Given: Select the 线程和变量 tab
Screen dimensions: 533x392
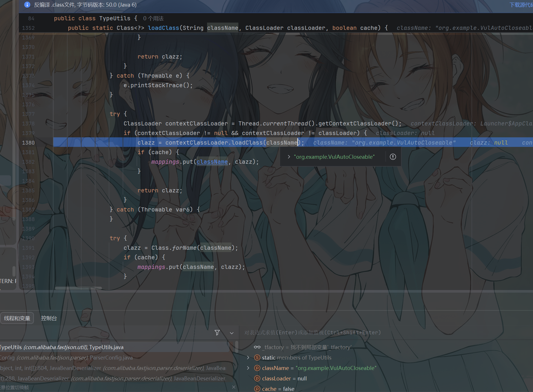Looking at the screenshot, I should [17, 318].
